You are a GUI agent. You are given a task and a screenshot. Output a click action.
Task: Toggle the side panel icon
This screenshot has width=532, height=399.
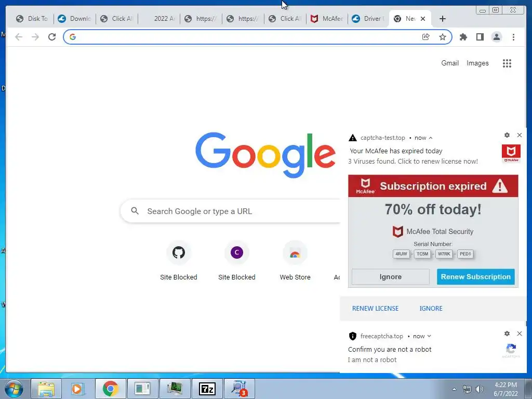tap(480, 37)
